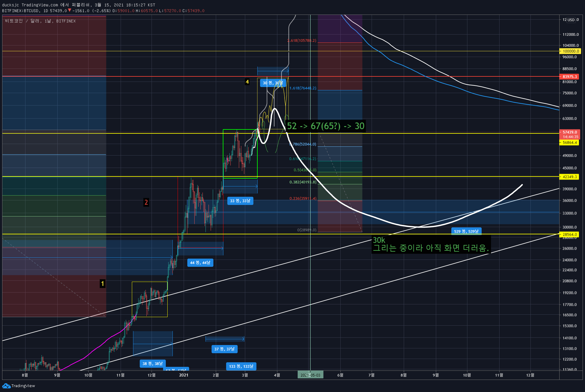Click the yellow number 4 wave label

(x=247, y=82)
